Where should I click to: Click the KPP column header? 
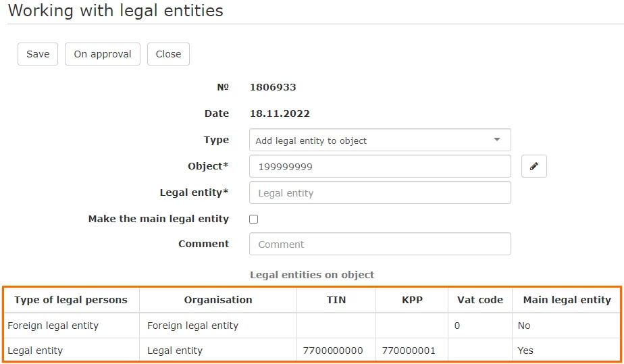click(x=412, y=300)
